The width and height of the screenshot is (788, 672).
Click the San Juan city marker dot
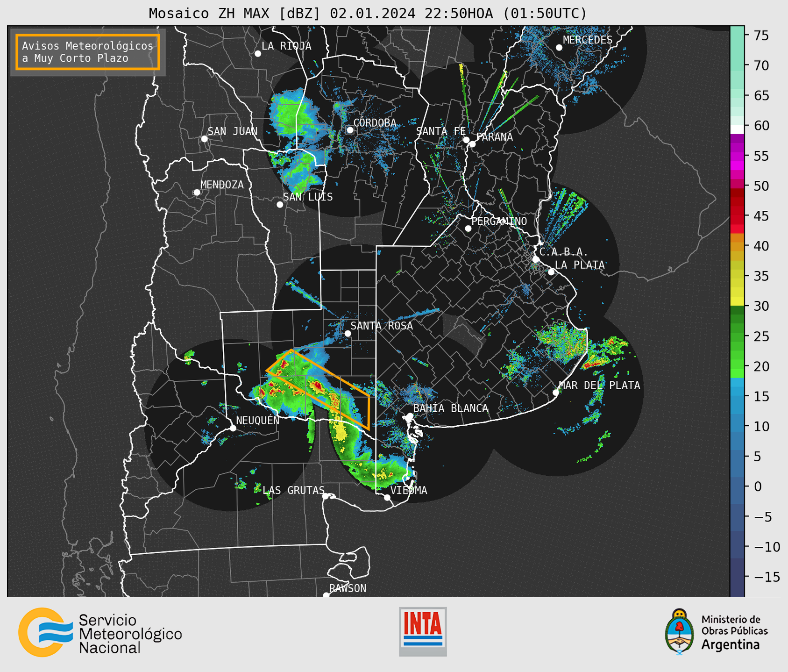pos(204,139)
